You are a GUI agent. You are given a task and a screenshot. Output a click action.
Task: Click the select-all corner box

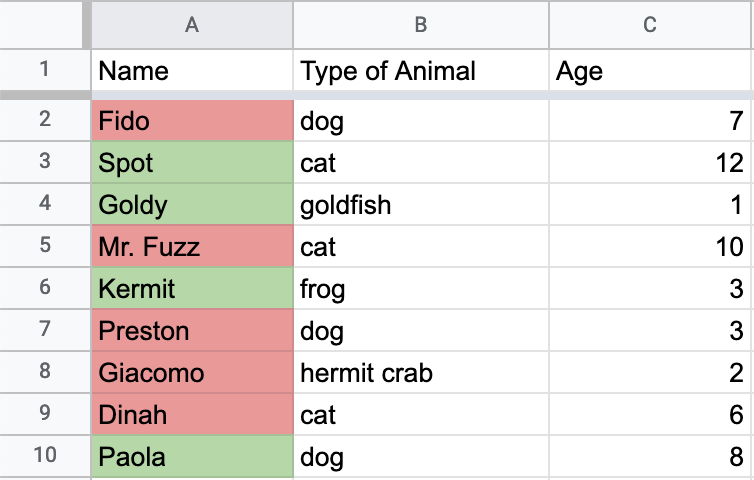pyautogui.click(x=40, y=24)
